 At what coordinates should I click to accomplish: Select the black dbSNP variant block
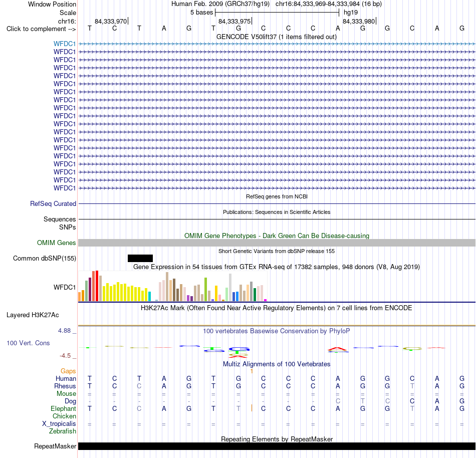point(140,258)
